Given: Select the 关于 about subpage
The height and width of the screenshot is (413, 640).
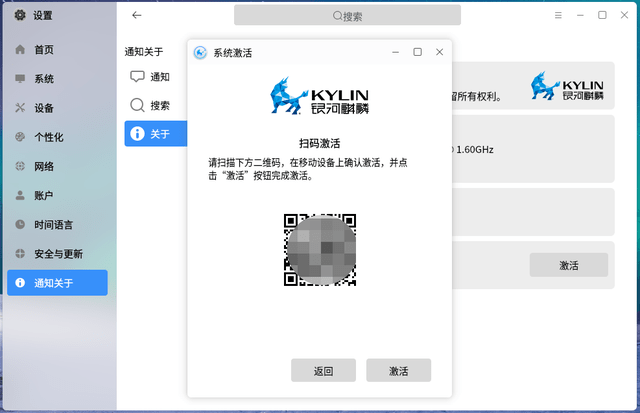Looking at the screenshot, I should (x=156, y=133).
